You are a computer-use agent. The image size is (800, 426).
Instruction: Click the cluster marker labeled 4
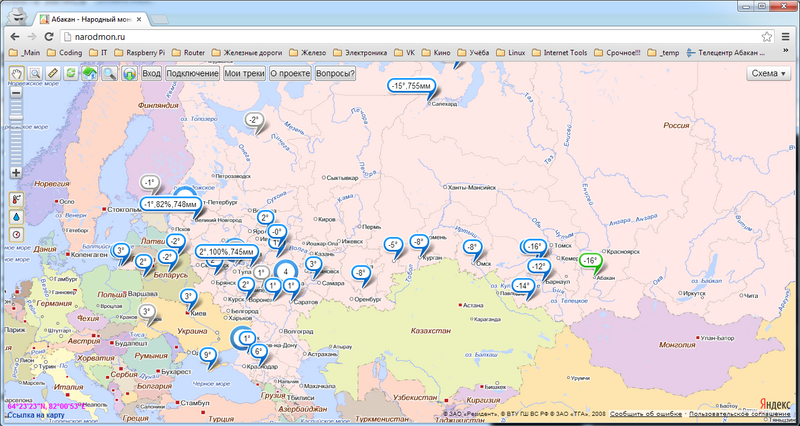[287, 272]
